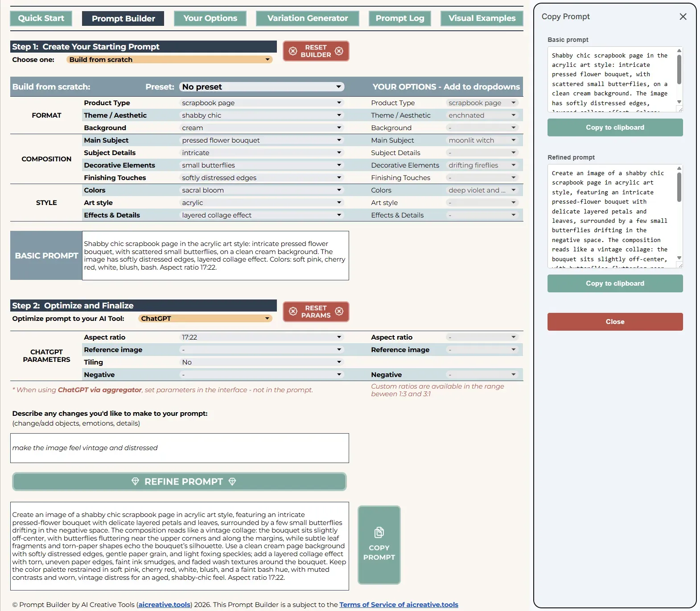
Task: Click the generated refined prompt output box
Action: 179,546
